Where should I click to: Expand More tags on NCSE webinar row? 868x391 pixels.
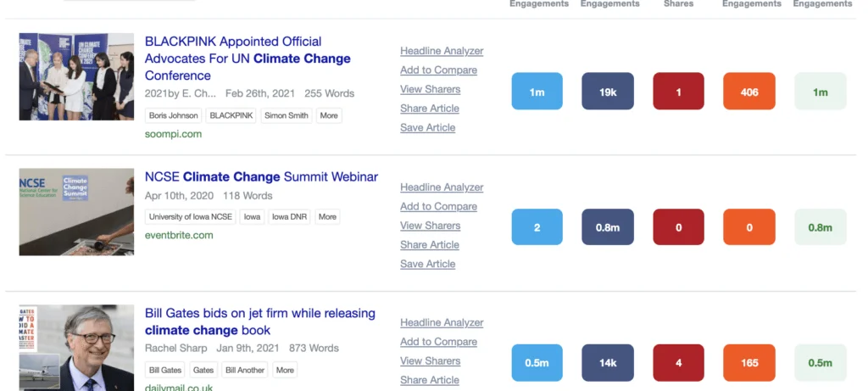tap(327, 217)
